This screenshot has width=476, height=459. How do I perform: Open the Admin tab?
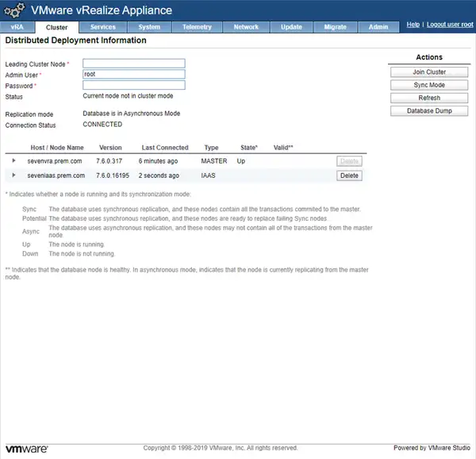tap(378, 27)
